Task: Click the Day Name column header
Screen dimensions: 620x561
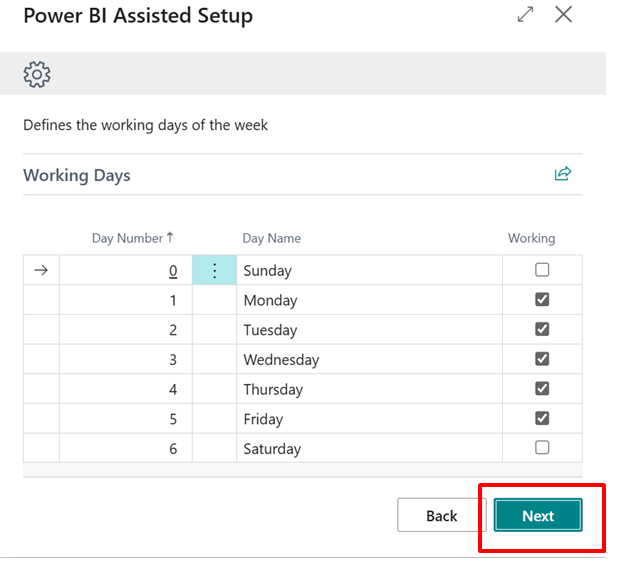Action: pos(271,238)
